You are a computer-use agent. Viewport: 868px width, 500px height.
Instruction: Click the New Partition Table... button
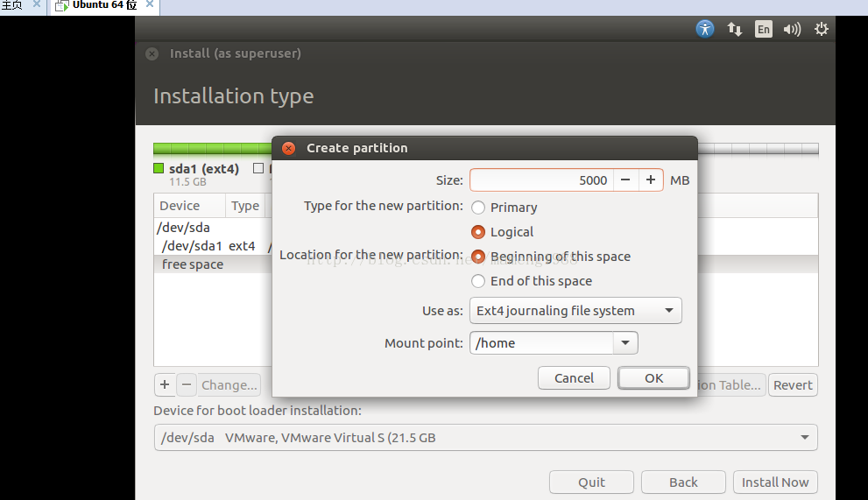tap(732, 384)
